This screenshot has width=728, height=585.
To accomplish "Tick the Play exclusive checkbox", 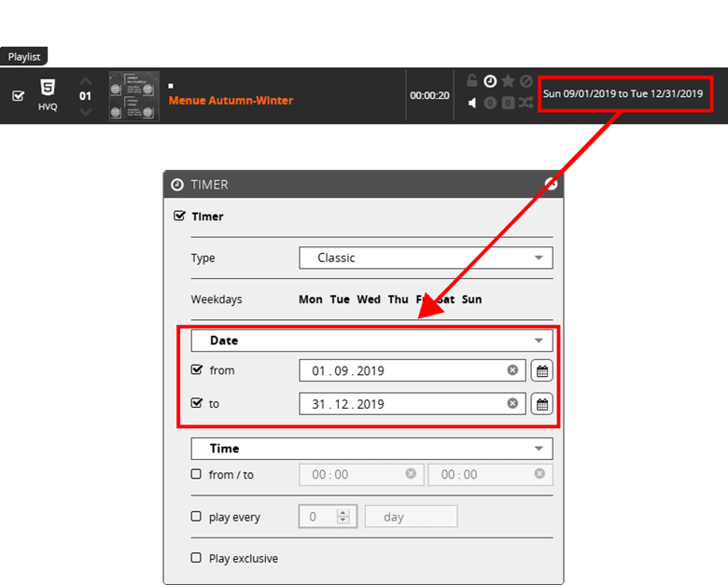I will tap(196, 558).
